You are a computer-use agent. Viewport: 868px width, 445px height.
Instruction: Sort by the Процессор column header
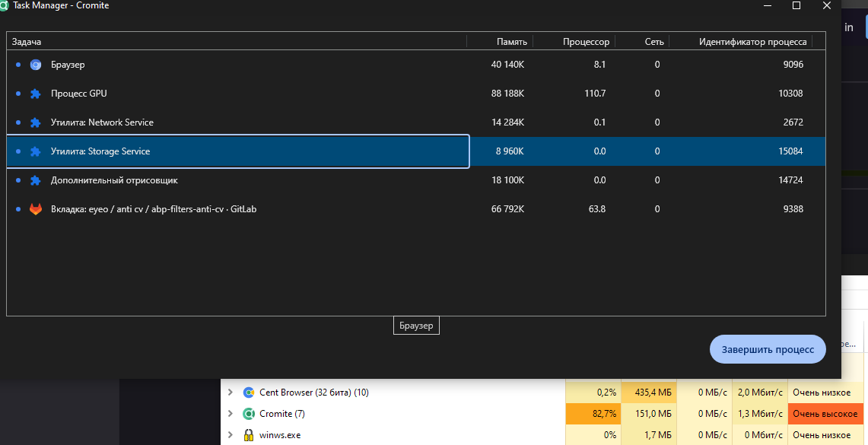(586, 42)
